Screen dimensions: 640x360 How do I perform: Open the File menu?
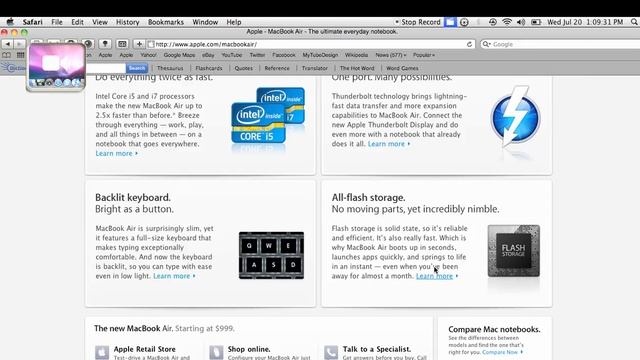coord(57,22)
